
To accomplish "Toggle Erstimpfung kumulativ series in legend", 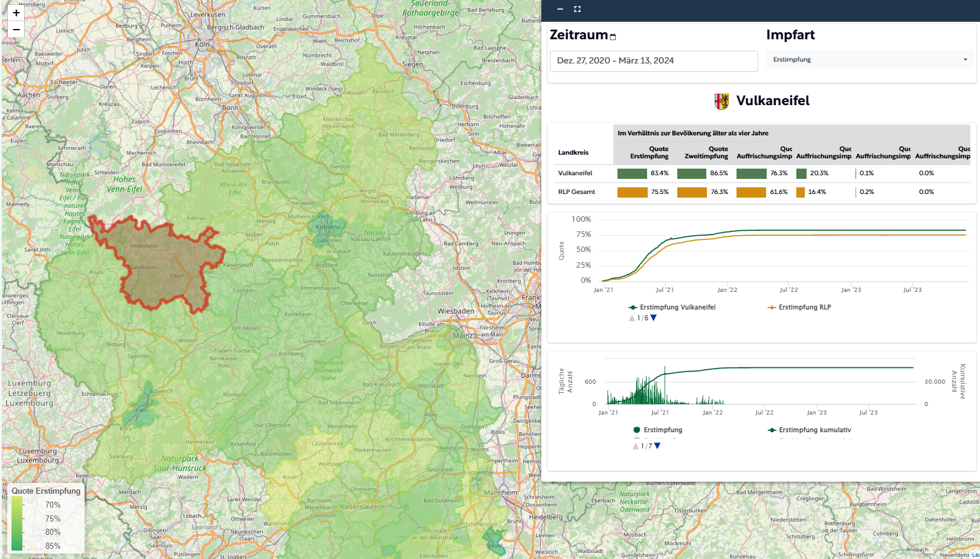I will [x=814, y=430].
